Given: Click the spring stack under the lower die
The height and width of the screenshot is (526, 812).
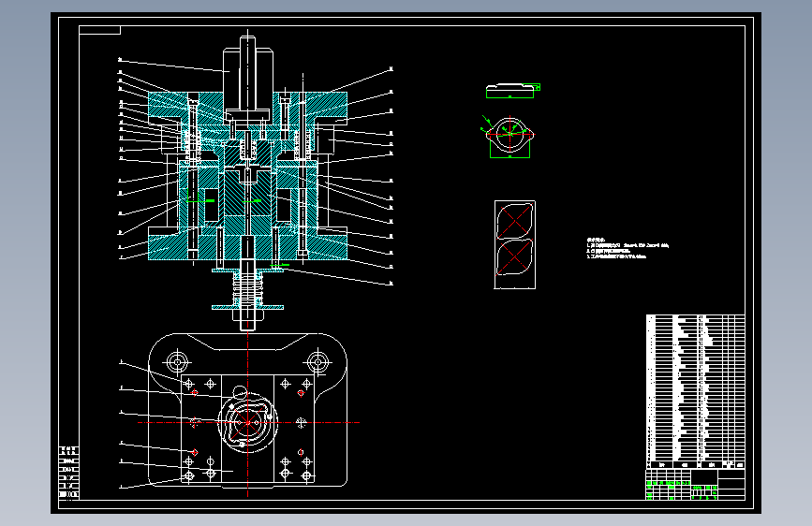Looking at the screenshot, I should point(248,289).
